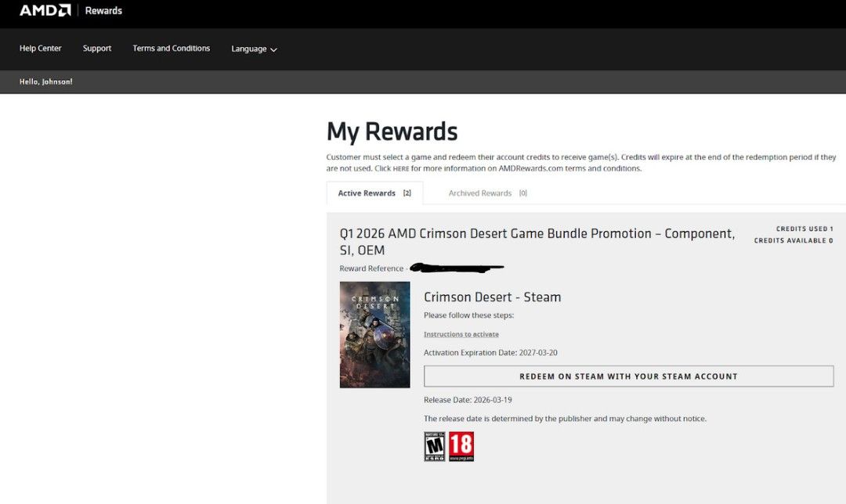Screen dimensions: 846x504
Task: Click the 'CREDITS AVAILABLE 0' label
Action: pyautogui.click(x=794, y=241)
